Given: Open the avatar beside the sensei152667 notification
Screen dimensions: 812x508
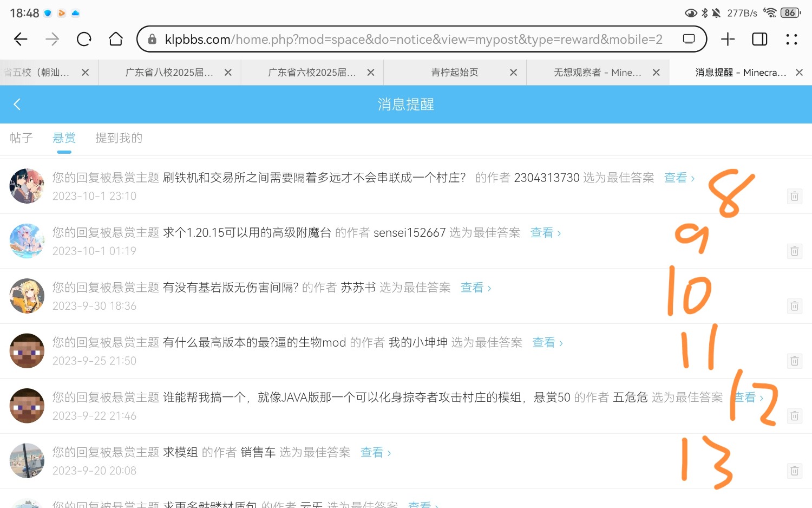Looking at the screenshot, I should point(27,241).
